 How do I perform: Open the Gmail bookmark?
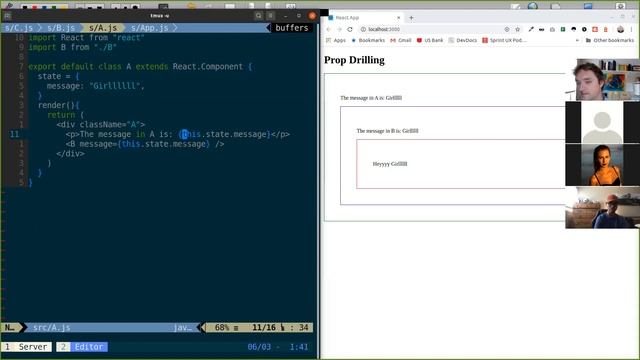click(401, 40)
